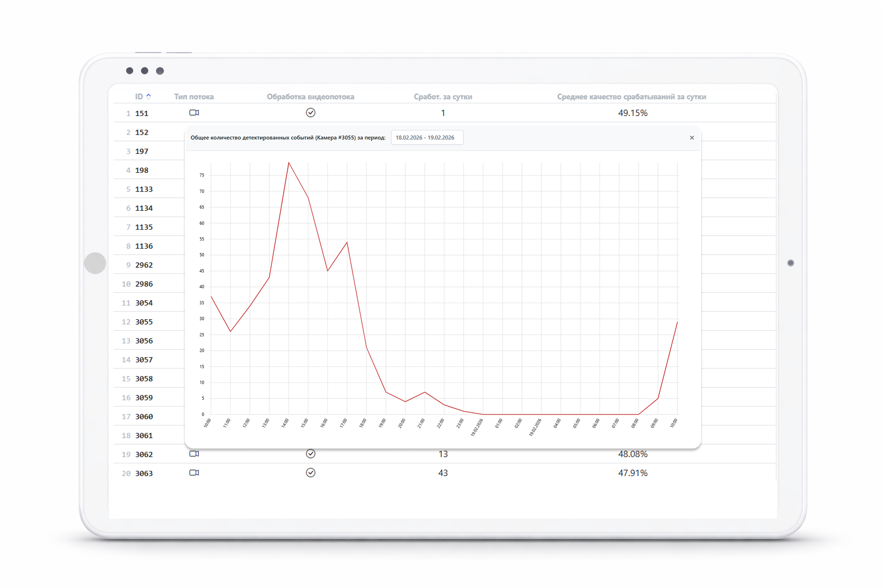Screen dimensions: 882x588
Task: Select the row with ID 2986
Action: pos(144,284)
